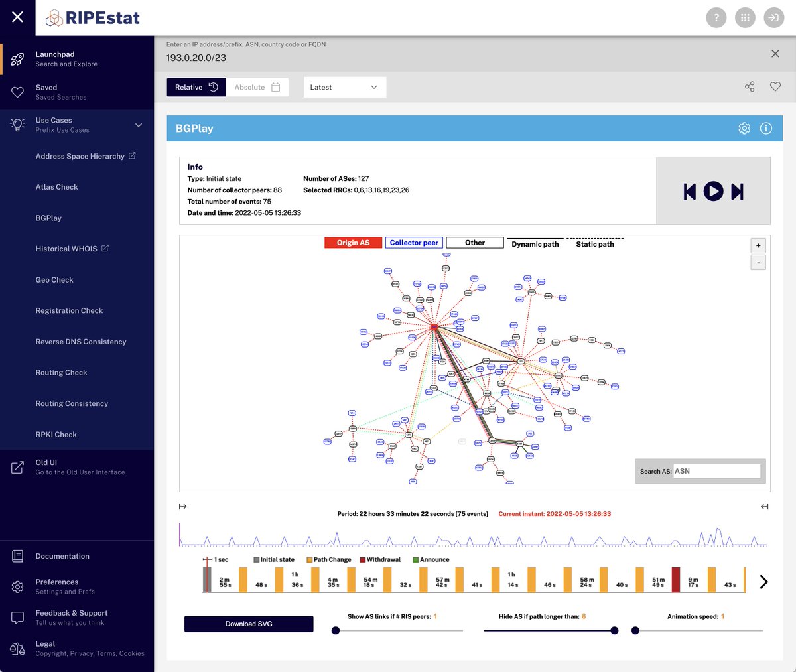796x672 pixels.
Task: Click the RIPEstat logo
Action: [92, 18]
